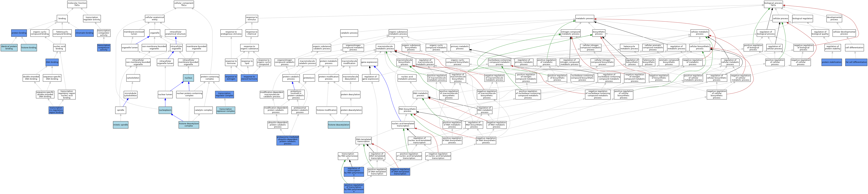Screen dimensions: 868x194
Task: Click the 'protein stabilization' node
Action: [832, 62]
